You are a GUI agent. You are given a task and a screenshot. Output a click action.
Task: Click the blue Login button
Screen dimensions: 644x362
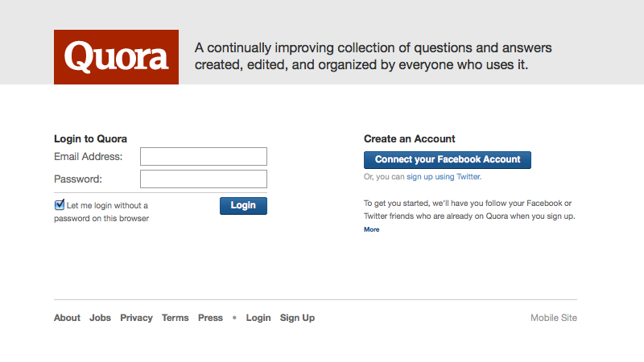click(243, 206)
